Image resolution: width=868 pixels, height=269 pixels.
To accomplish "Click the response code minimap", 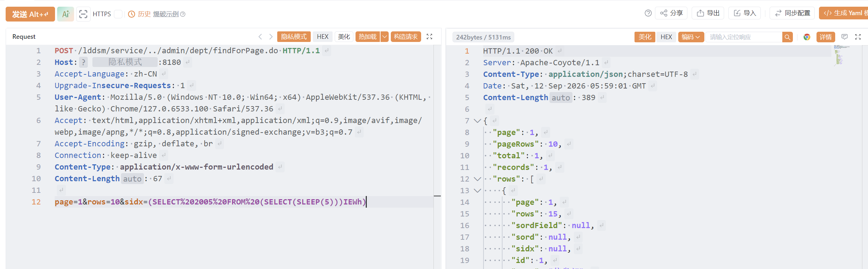I will pyautogui.click(x=842, y=55).
